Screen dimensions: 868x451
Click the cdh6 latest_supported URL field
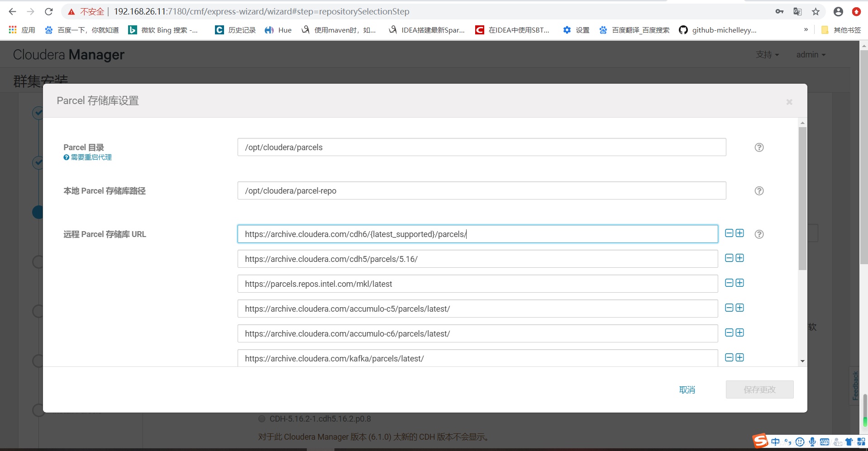pyautogui.click(x=477, y=234)
